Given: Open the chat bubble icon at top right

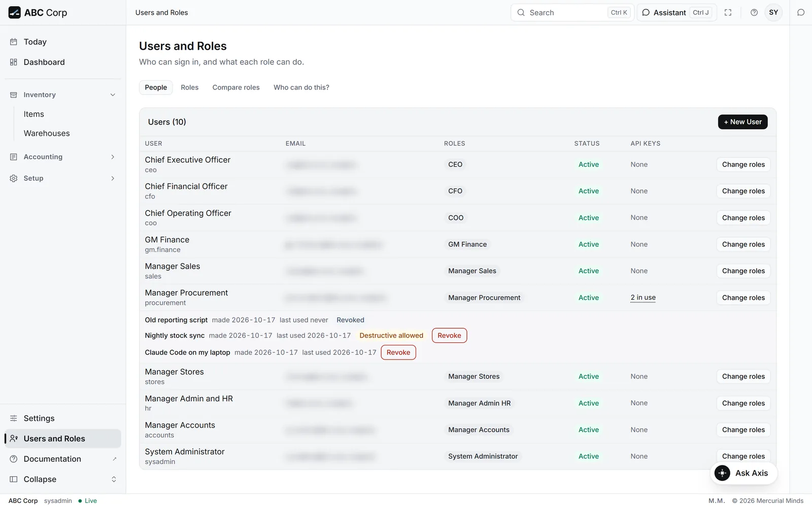Looking at the screenshot, I should tap(801, 13).
